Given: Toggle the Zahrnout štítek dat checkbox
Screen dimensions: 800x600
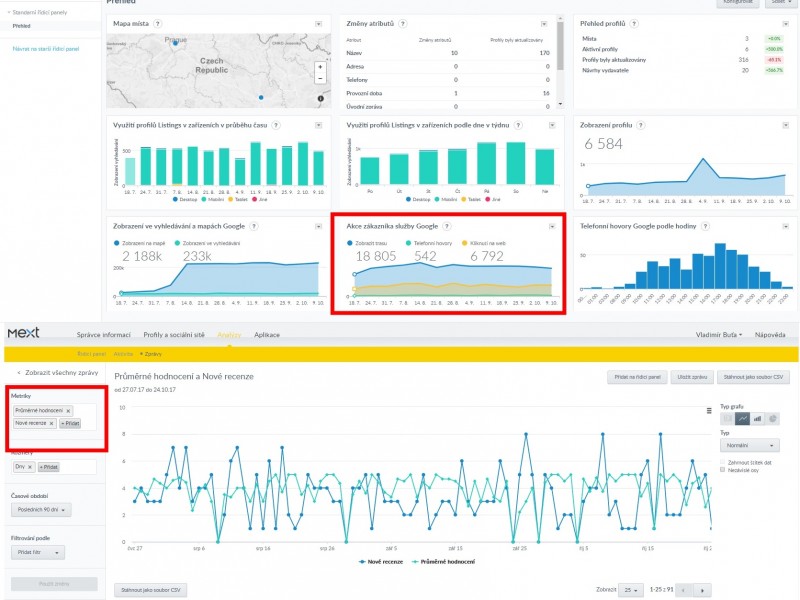Looking at the screenshot, I should pyautogui.click(x=723, y=463).
